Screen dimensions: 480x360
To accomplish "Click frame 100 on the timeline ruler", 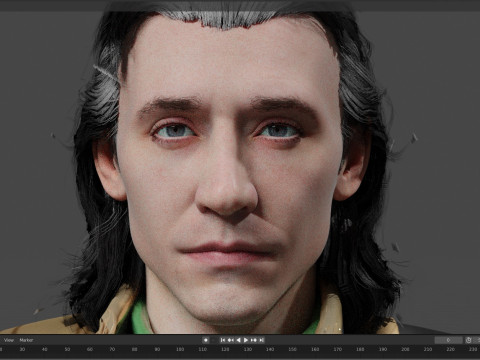I will (x=180, y=349).
